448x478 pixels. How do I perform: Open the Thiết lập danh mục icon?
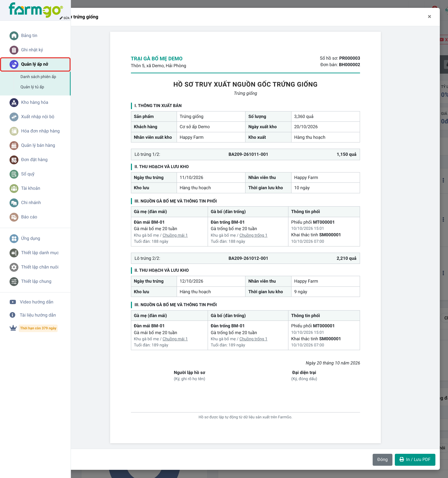[14, 253]
